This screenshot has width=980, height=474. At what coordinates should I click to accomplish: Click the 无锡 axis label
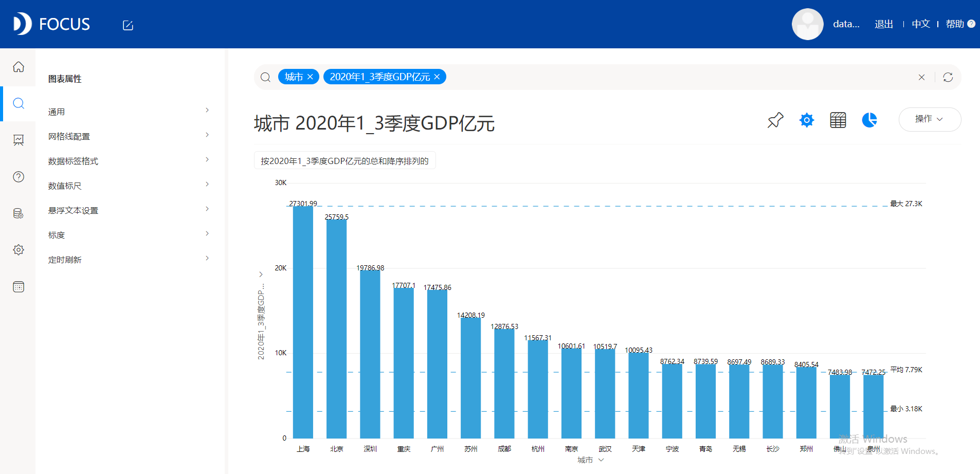pyautogui.click(x=739, y=449)
